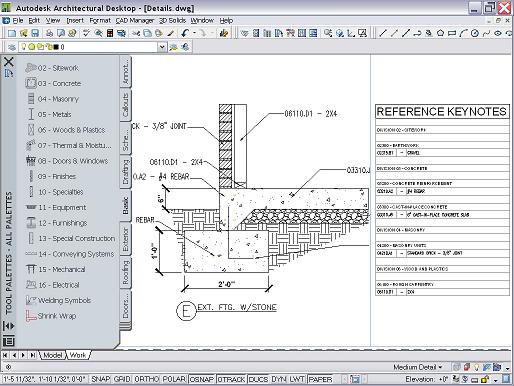
Task: Open the undo history dropdown arrow
Action: [194, 33]
